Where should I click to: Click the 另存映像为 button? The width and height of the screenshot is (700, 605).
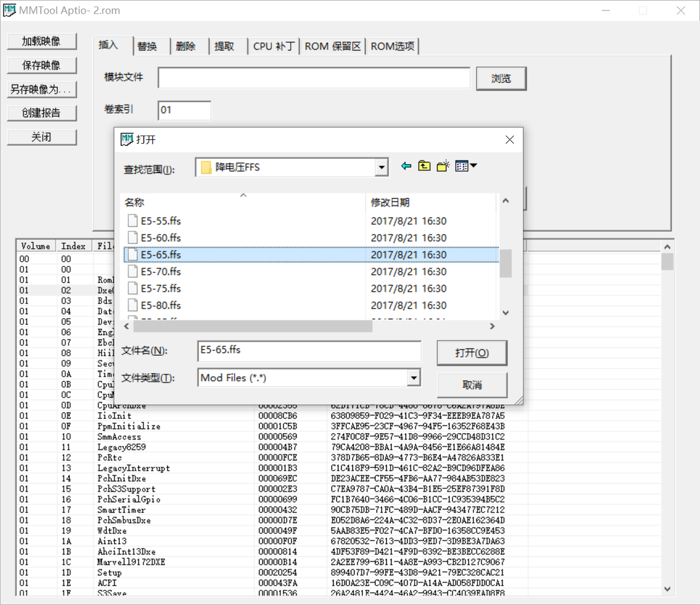click(x=42, y=90)
